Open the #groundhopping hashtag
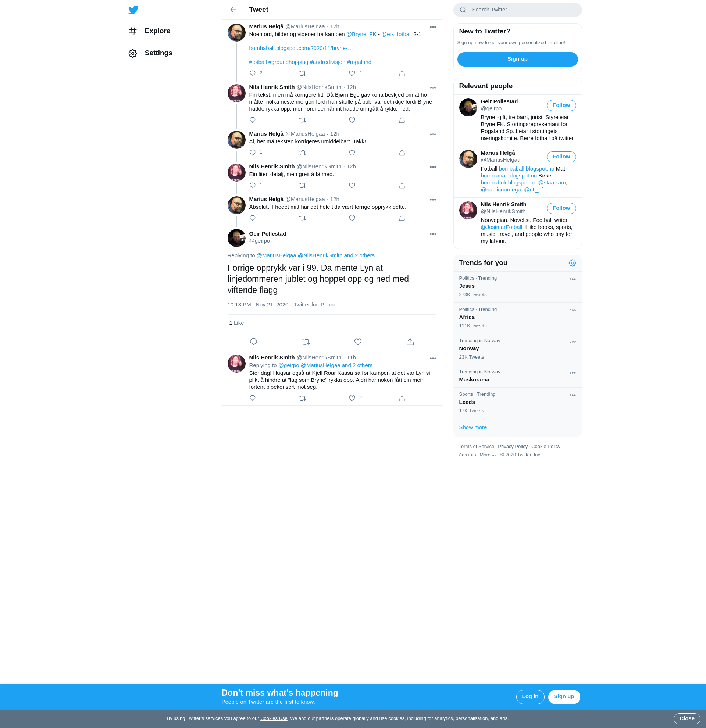The image size is (706, 728). (x=288, y=62)
